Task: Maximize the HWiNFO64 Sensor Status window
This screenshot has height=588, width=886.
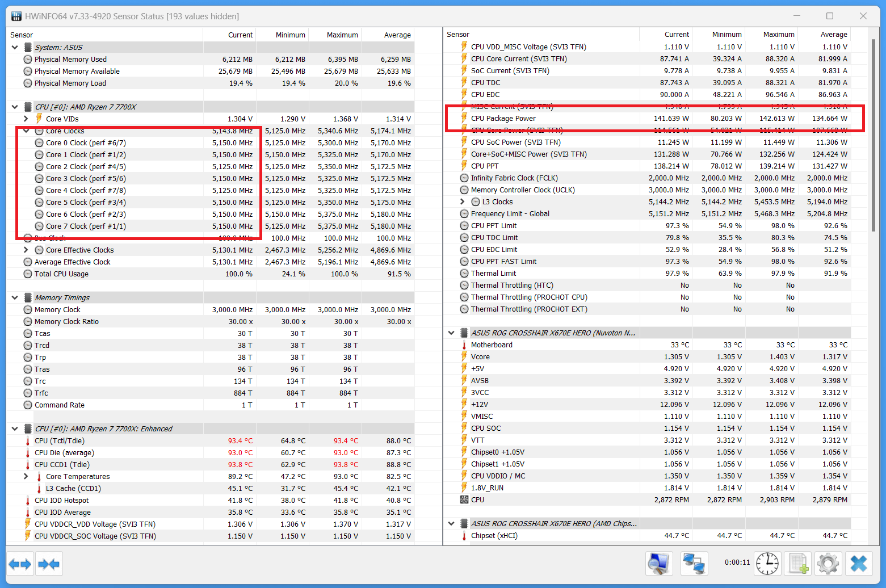Action: pyautogui.click(x=830, y=16)
